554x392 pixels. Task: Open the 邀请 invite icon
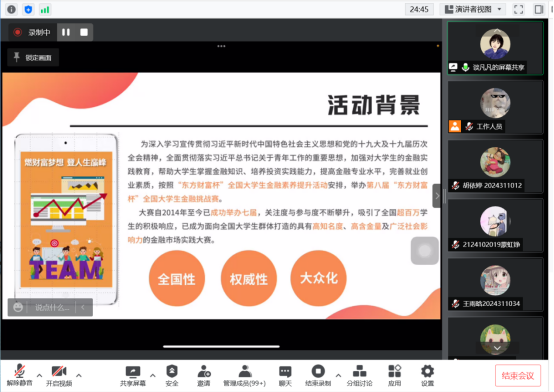(x=204, y=376)
